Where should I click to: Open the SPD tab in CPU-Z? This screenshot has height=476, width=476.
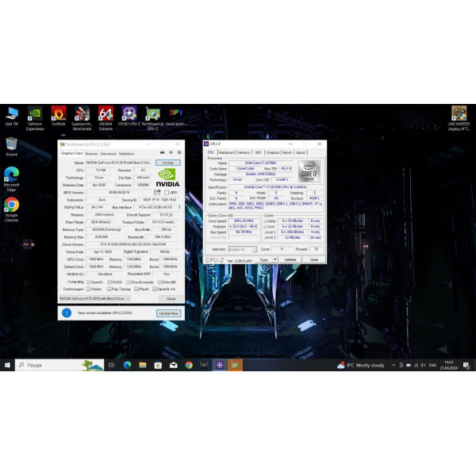click(258, 152)
